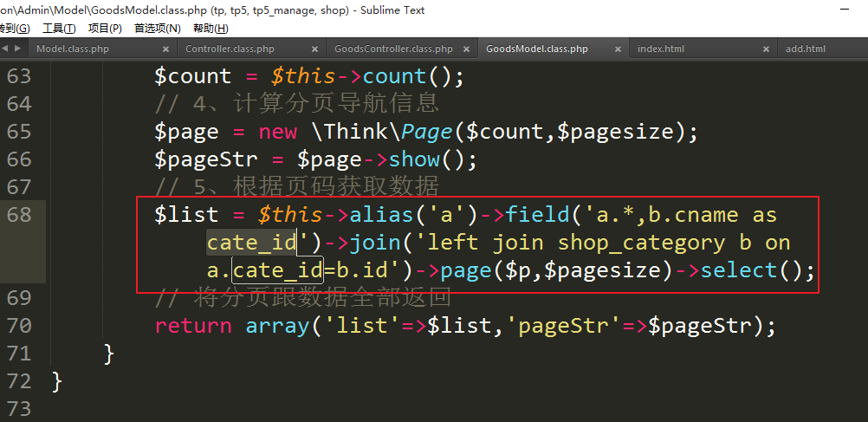Open the 项目(P) menu
The image size is (868, 422).
tap(105, 29)
